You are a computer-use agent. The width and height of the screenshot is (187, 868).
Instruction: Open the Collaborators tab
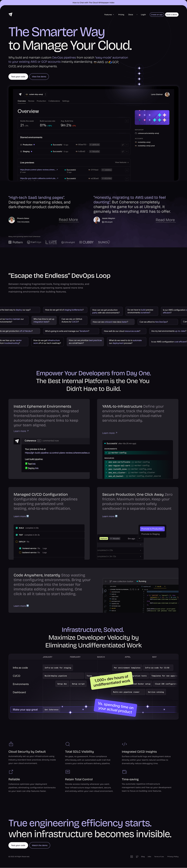click(54, 101)
